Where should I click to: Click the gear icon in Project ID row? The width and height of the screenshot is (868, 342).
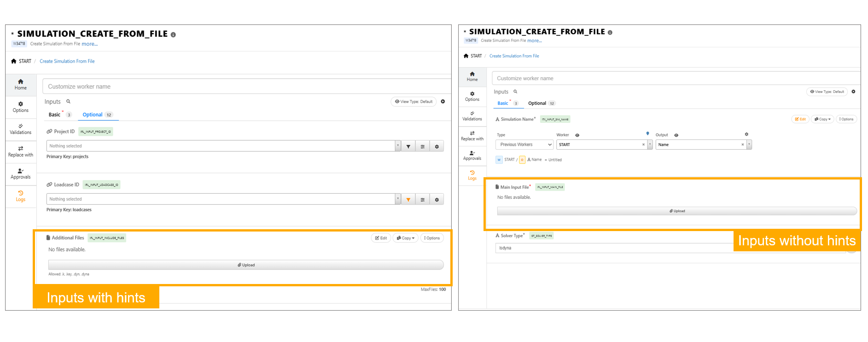pos(437,146)
